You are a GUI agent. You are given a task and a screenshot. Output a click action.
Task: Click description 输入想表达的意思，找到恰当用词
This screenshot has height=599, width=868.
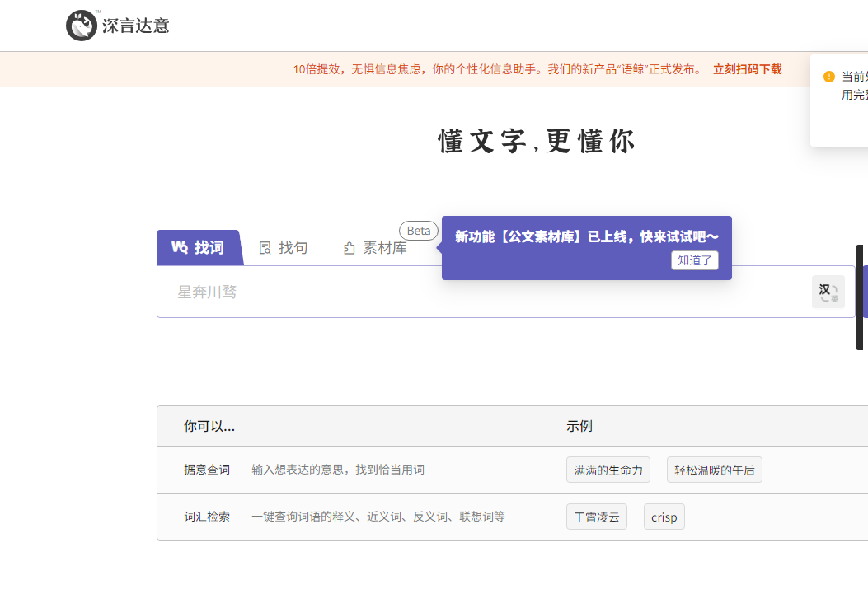click(x=338, y=470)
